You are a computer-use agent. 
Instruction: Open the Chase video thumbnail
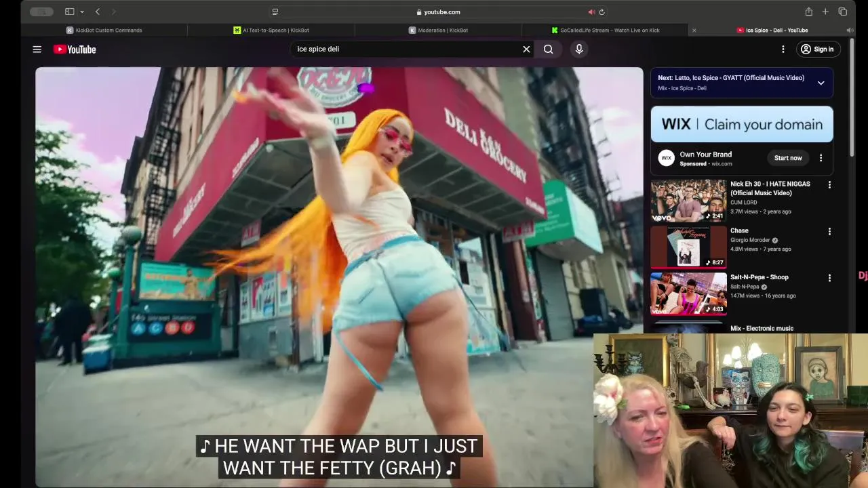click(x=688, y=247)
